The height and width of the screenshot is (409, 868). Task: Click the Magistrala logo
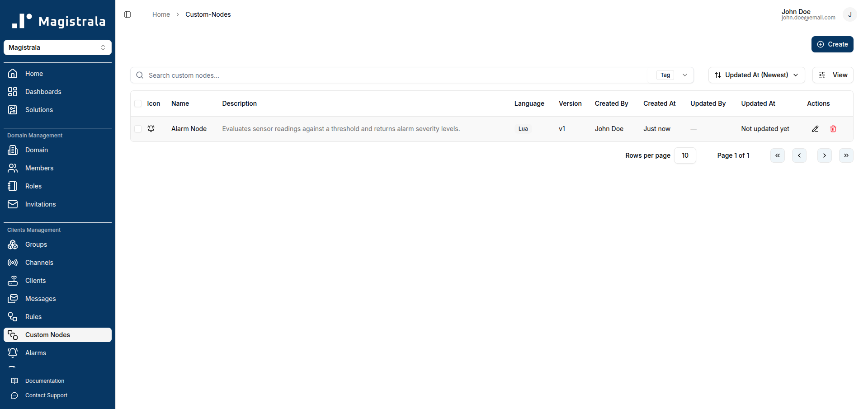[x=58, y=21]
